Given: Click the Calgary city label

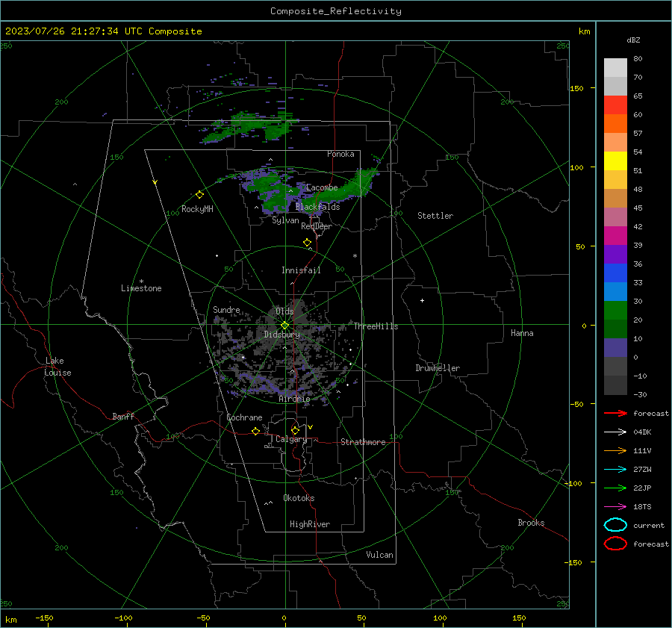Looking at the screenshot, I should [x=291, y=439].
